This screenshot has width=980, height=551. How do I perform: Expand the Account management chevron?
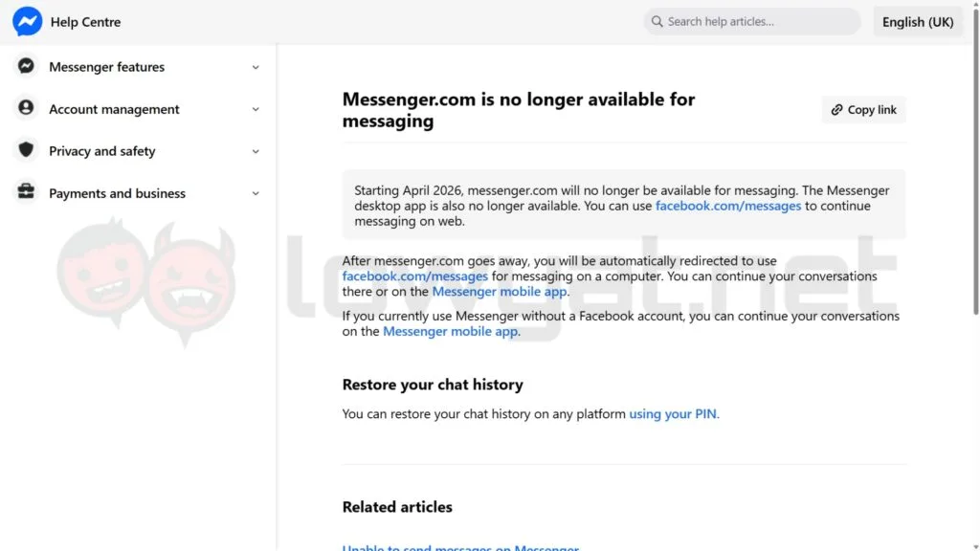coord(256,109)
